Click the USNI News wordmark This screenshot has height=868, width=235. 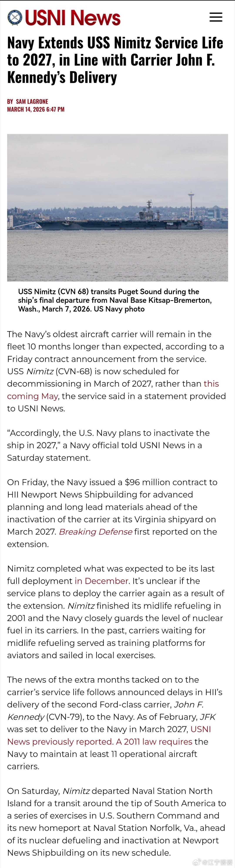73,18
